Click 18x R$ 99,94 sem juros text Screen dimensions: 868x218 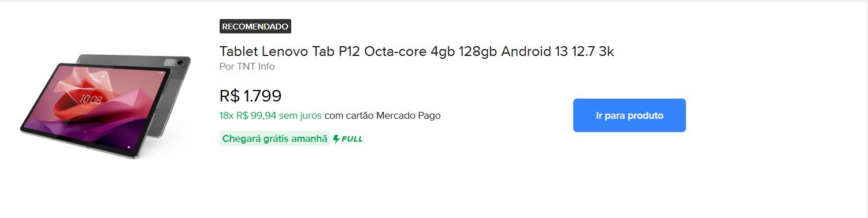tap(270, 115)
